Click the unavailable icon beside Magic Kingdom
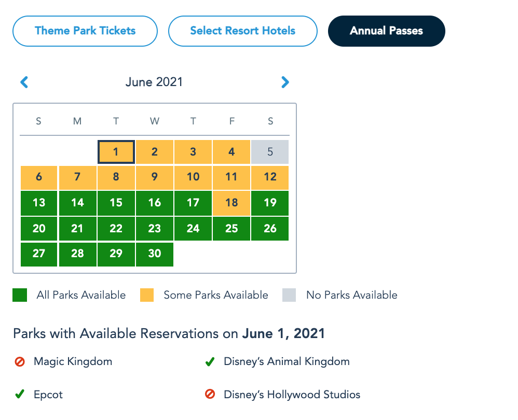 click(20, 361)
